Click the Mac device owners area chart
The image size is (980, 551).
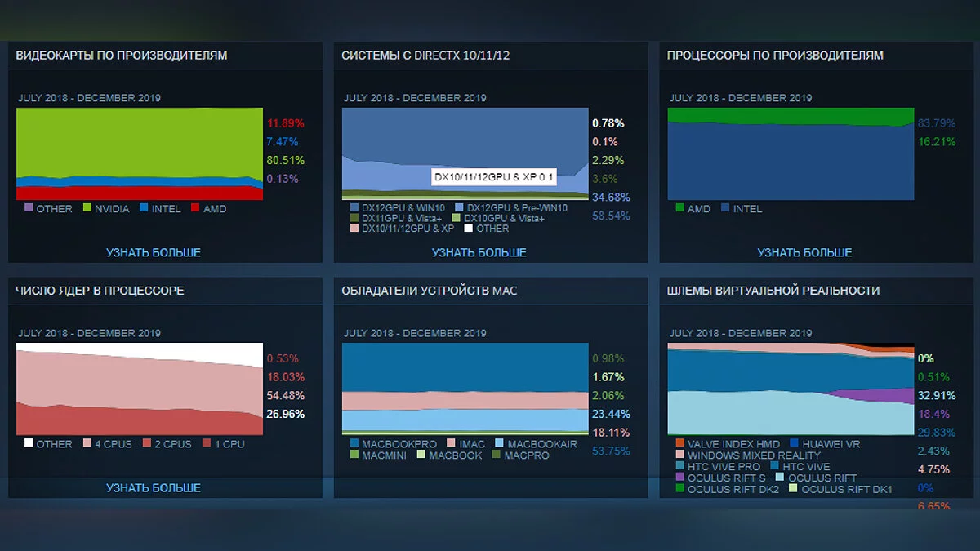[465, 389]
